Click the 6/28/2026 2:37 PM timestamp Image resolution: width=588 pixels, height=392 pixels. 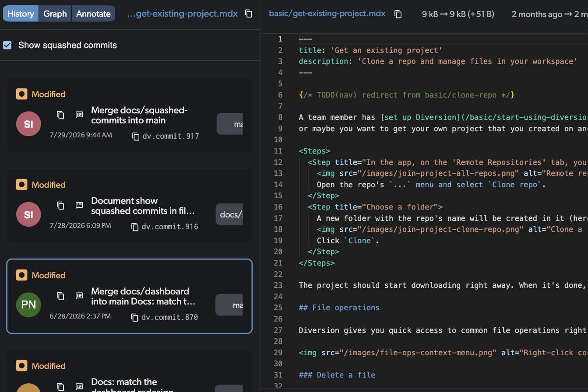tap(80, 316)
